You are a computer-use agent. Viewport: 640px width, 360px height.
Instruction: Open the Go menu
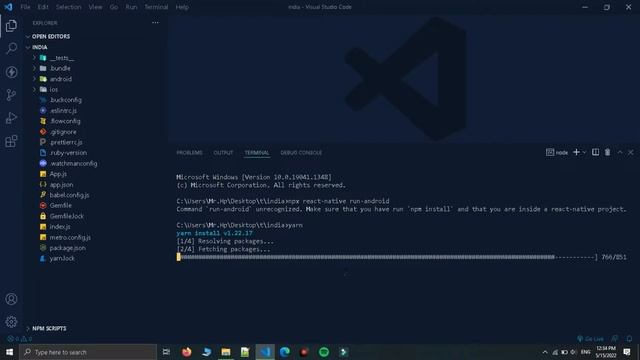pos(114,7)
